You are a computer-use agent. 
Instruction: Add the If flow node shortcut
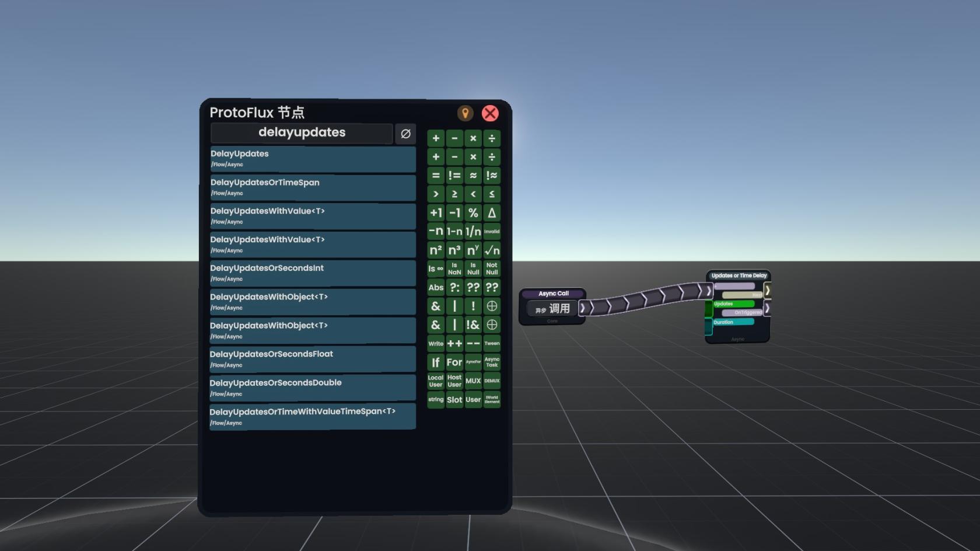(x=436, y=362)
